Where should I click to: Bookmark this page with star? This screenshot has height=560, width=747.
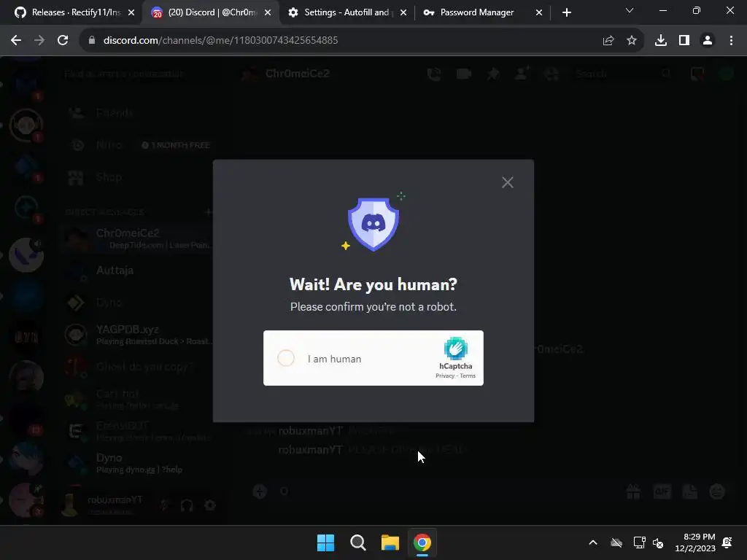[632, 41]
